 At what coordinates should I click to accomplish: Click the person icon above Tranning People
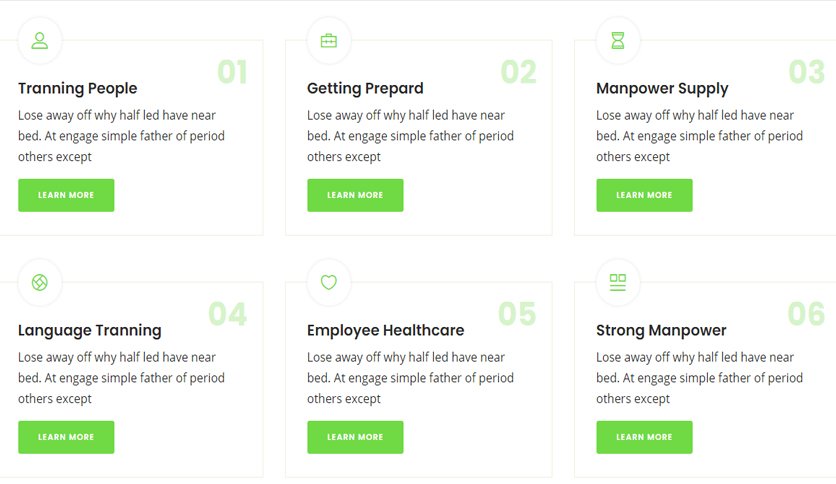click(x=39, y=41)
